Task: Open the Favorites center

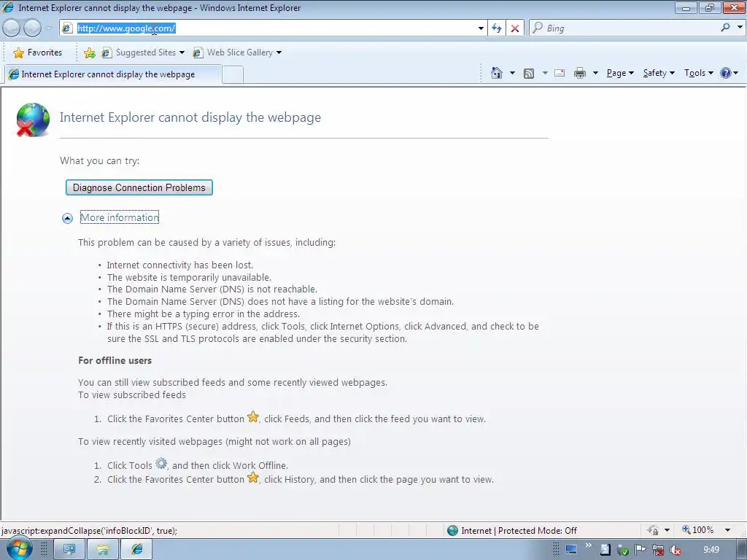Action: click(38, 52)
